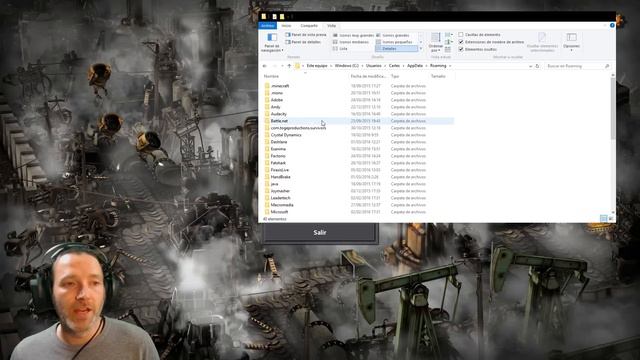The width and height of the screenshot is (640, 360).
Task: Select the Andy folder name
Action: tap(276, 107)
